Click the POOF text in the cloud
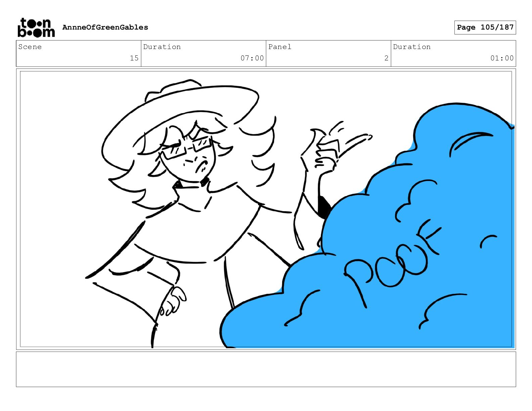This screenshot has width=532, height=411. (392, 263)
